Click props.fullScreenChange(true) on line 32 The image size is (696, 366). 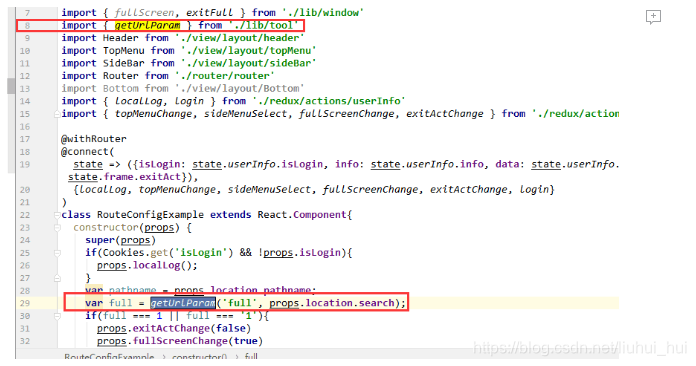coord(180,341)
